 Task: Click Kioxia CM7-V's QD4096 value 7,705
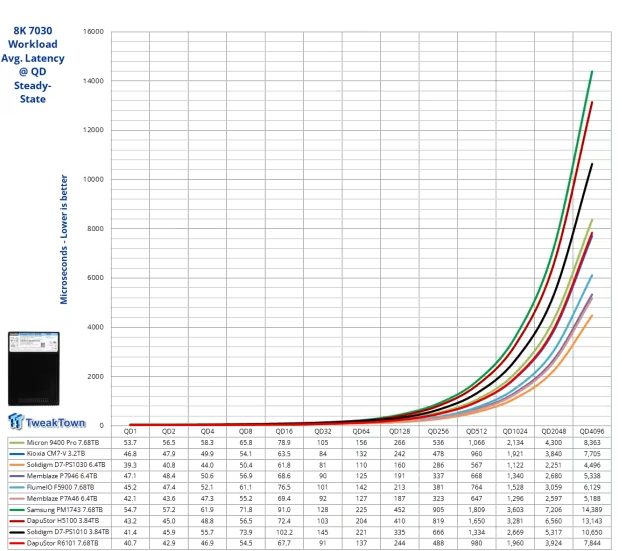(x=592, y=454)
